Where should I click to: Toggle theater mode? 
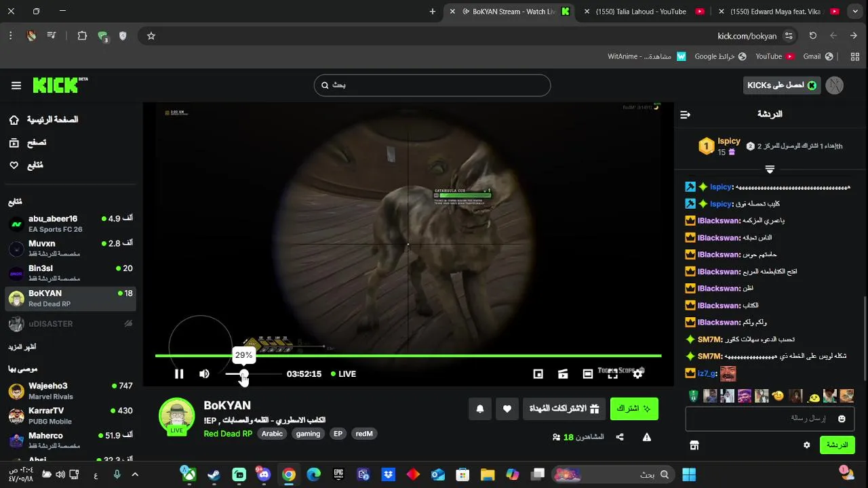[588, 374]
